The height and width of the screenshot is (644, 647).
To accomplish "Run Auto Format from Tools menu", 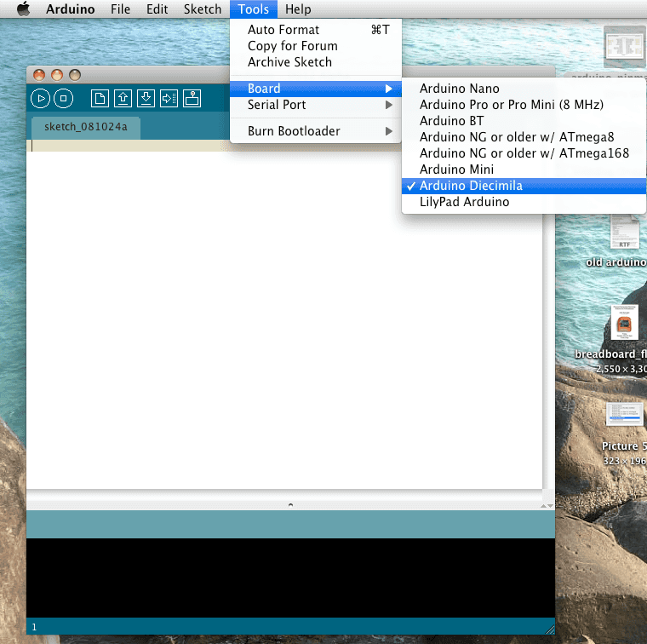I will point(283,30).
